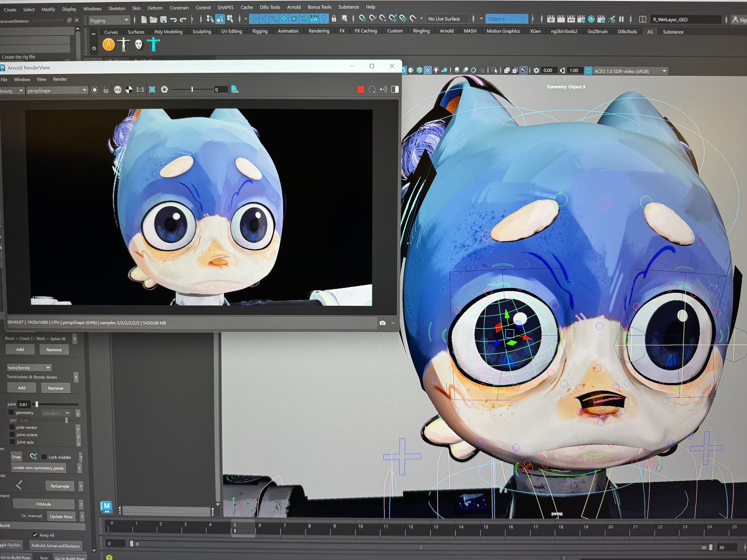Expand RenderView status bar chevron
The height and width of the screenshot is (560, 747).
click(393, 323)
